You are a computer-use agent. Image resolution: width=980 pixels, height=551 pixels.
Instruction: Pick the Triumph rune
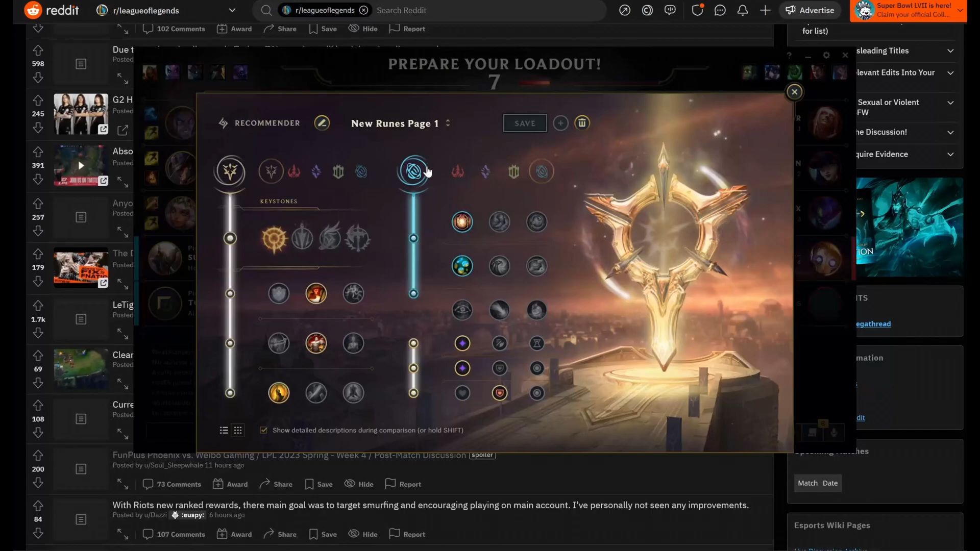click(x=316, y=293)
